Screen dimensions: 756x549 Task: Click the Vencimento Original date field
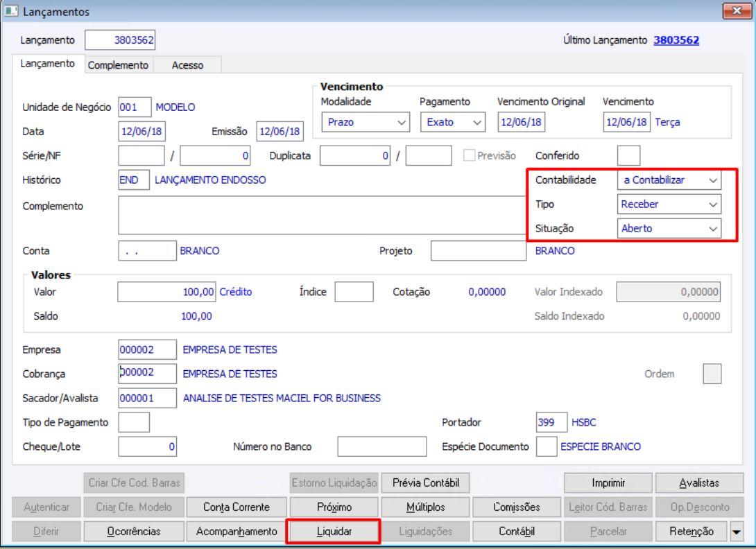click(521, 122)
